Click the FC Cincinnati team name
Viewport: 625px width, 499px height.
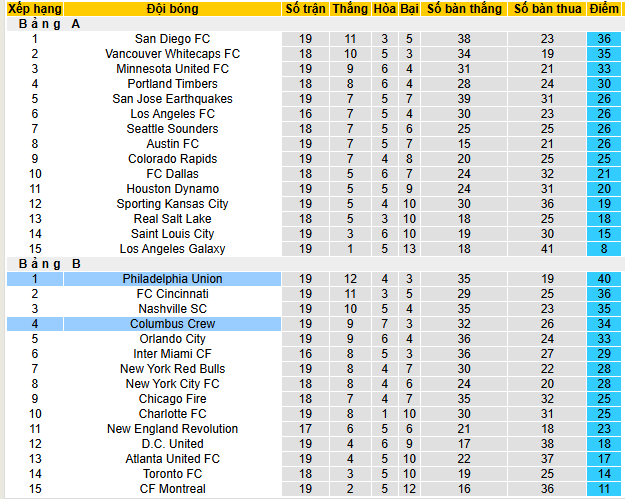(172, 294)
